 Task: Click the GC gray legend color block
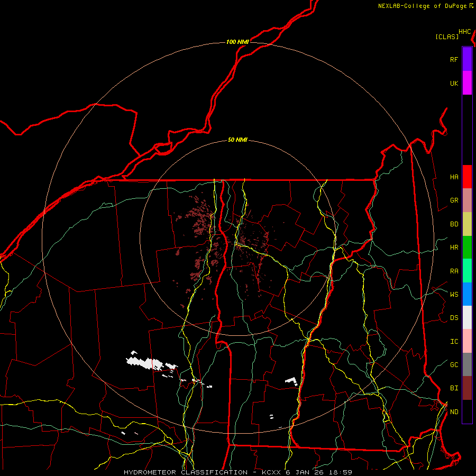[x=467, y=364]
